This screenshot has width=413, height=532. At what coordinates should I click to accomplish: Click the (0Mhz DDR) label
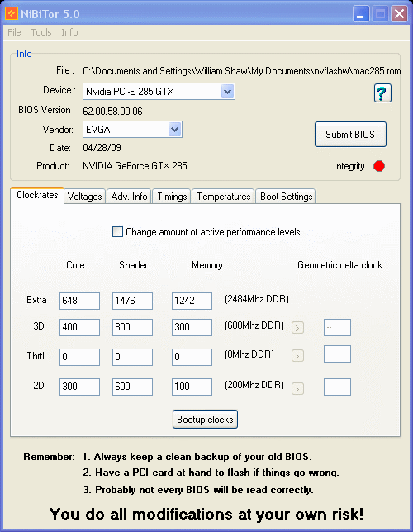[249, 354]
